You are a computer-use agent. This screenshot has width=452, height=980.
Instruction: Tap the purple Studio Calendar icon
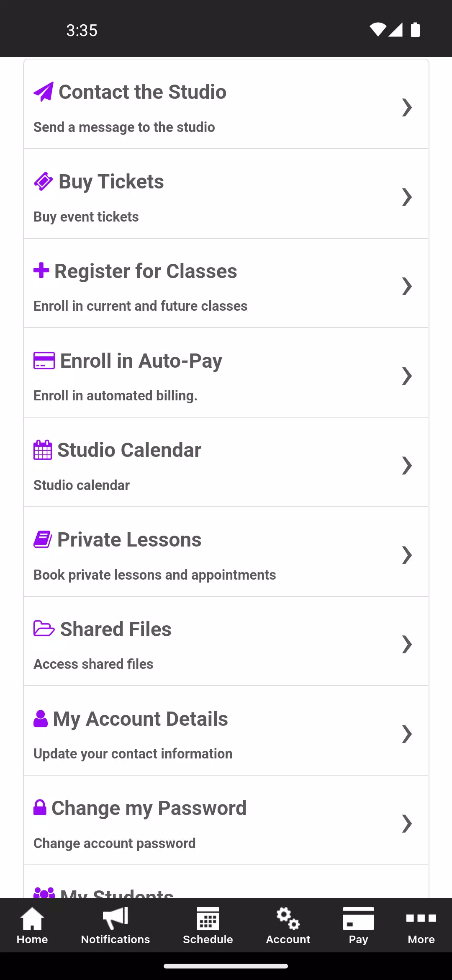pyautogui.click(x=43, y=450)
